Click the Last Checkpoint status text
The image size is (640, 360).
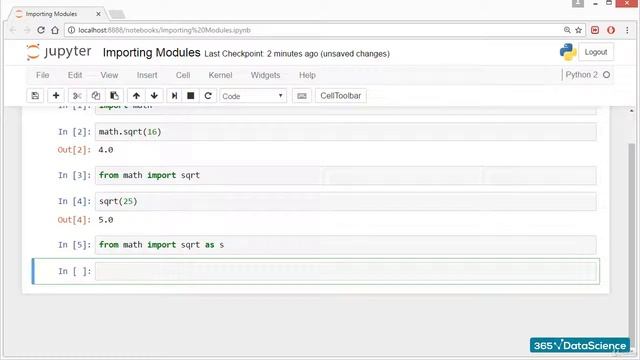(297, 54)
